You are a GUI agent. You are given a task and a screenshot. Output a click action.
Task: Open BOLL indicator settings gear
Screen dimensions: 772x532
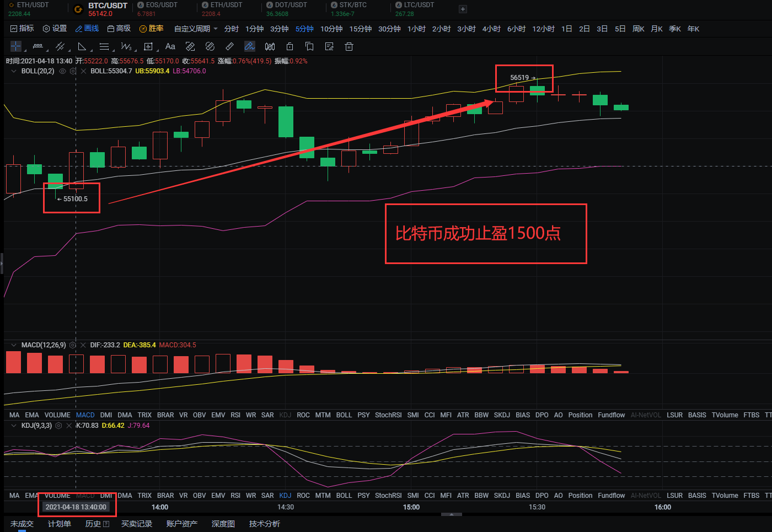(x=73, y=71)
